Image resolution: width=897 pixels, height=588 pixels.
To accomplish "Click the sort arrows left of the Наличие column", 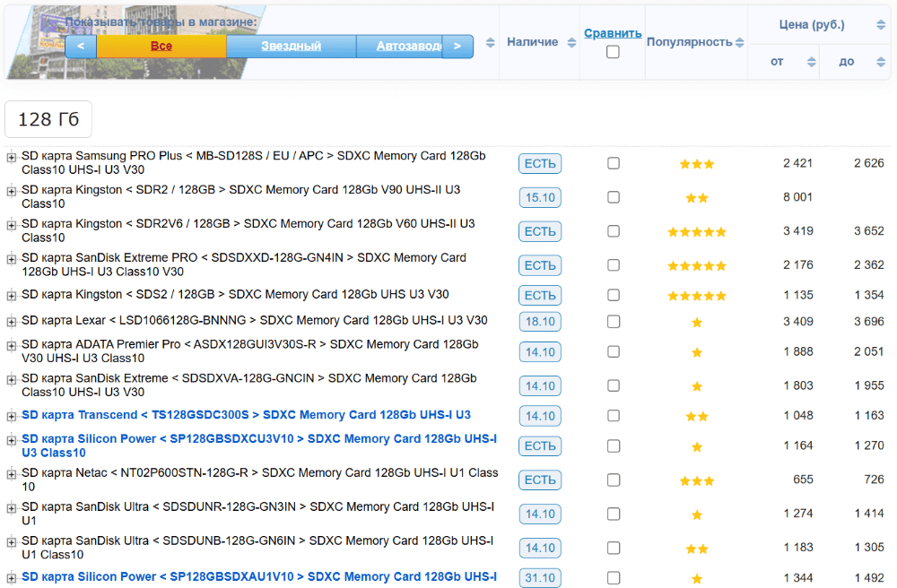I will 490,43.
